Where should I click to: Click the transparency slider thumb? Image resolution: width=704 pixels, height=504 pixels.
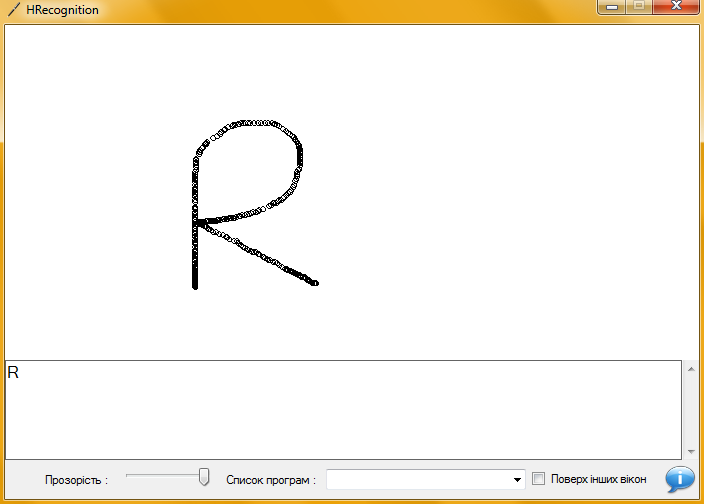[x=204, y=477]
